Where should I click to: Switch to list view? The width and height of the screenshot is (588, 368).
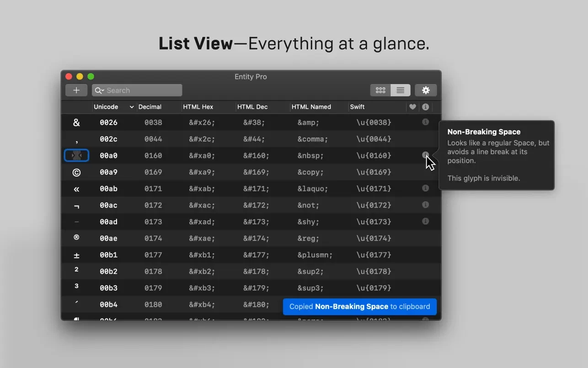401,90
